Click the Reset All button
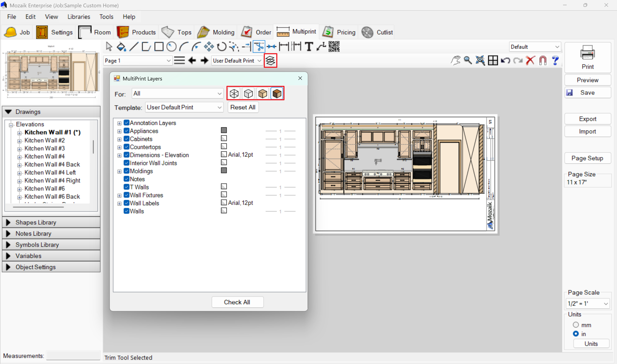 pyautogui.click(x=243, y=107)
